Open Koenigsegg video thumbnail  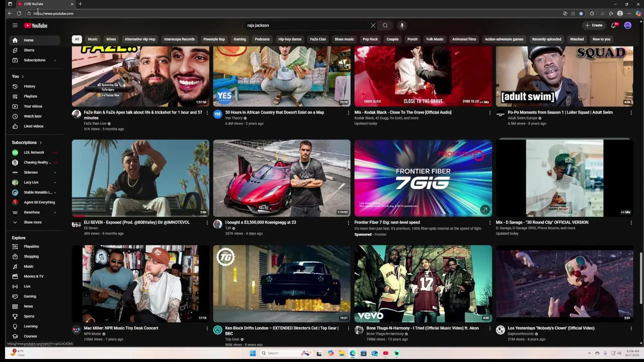point(282,178)
